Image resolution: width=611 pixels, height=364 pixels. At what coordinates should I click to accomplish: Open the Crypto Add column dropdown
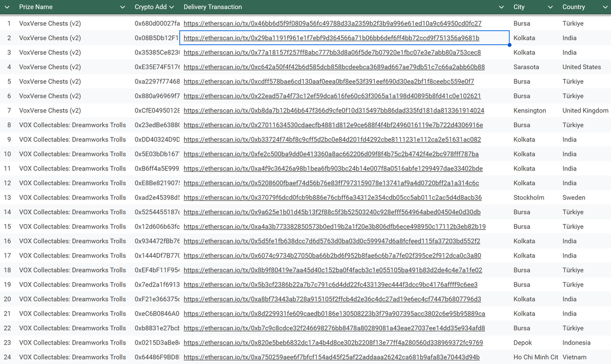(x=172, y=7)
